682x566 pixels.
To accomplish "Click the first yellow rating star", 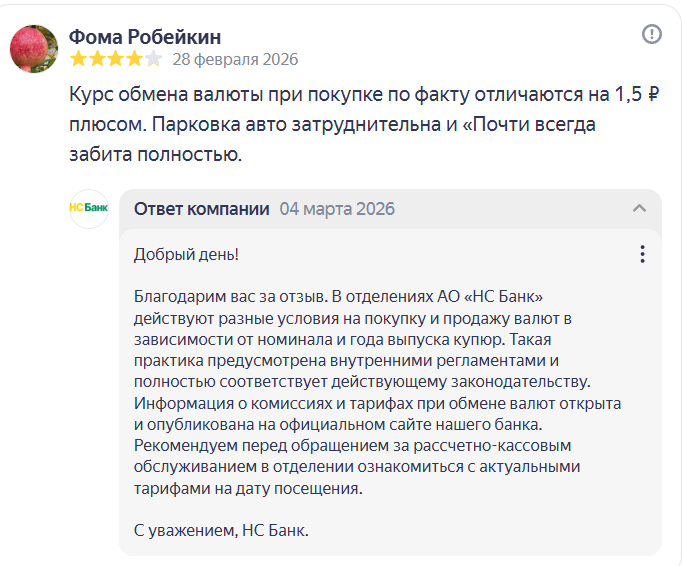I will point(78,59).
